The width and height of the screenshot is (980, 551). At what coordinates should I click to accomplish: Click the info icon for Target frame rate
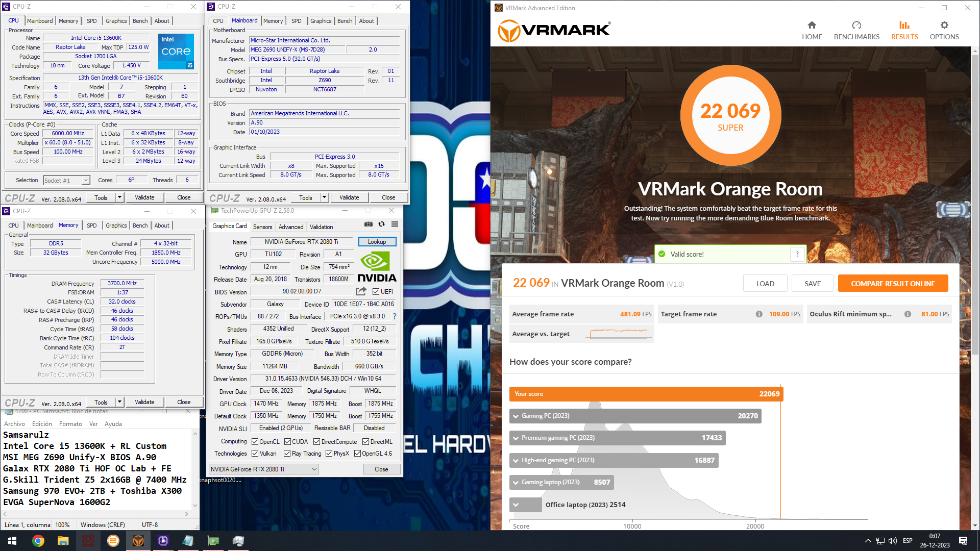[x=759, y=314]
